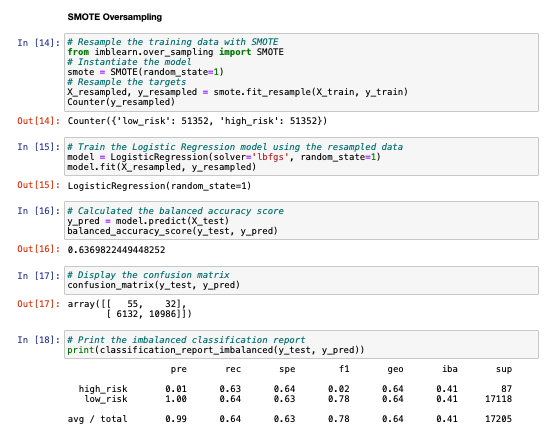Click the Resample the targets comment
The width and height of the screenshot is (546, 447).
pos(127,82)
